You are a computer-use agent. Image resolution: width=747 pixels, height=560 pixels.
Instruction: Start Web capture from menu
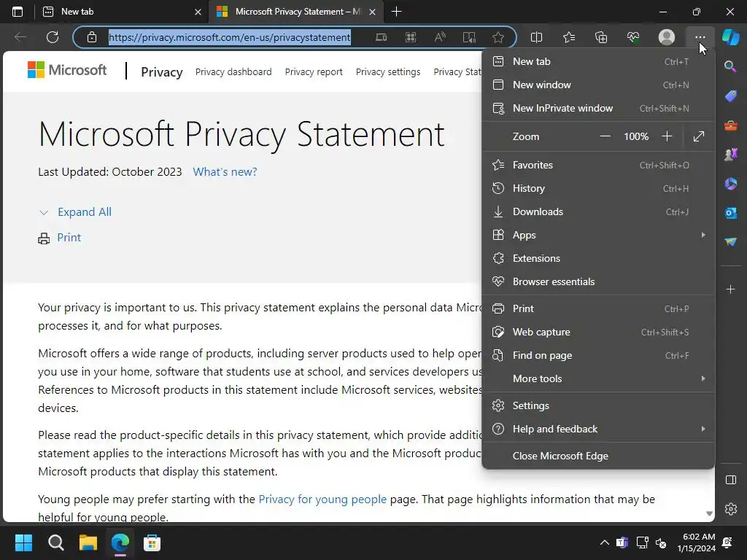[x=598, y=332]
